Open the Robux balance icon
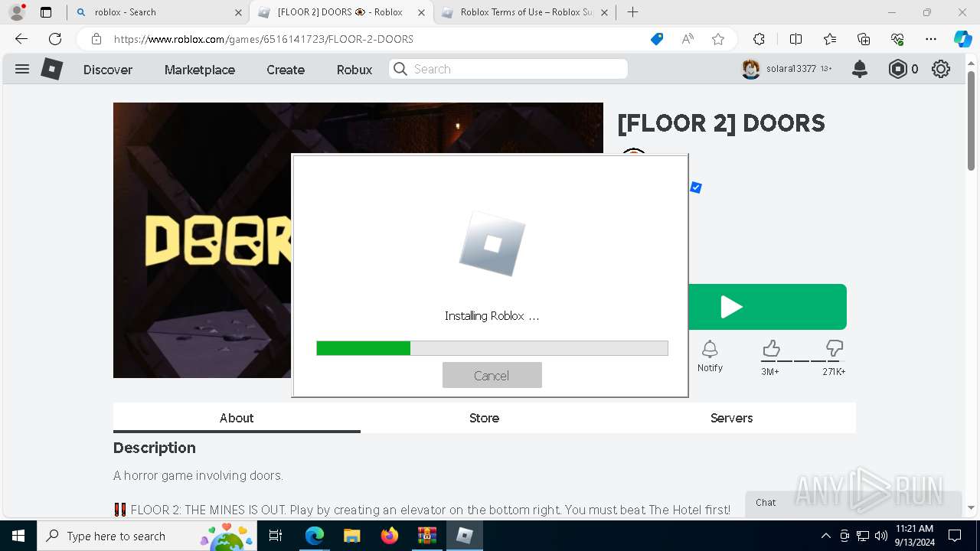Image resolution: width=980 pixels, height=551 pixels. [x=897, y=69]
